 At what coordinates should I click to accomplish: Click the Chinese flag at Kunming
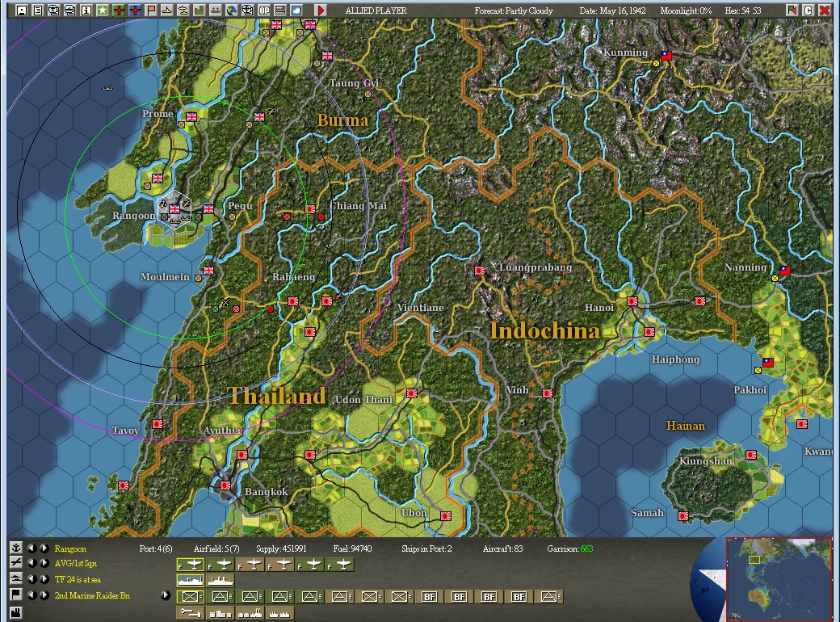click(x=666, y=55)
